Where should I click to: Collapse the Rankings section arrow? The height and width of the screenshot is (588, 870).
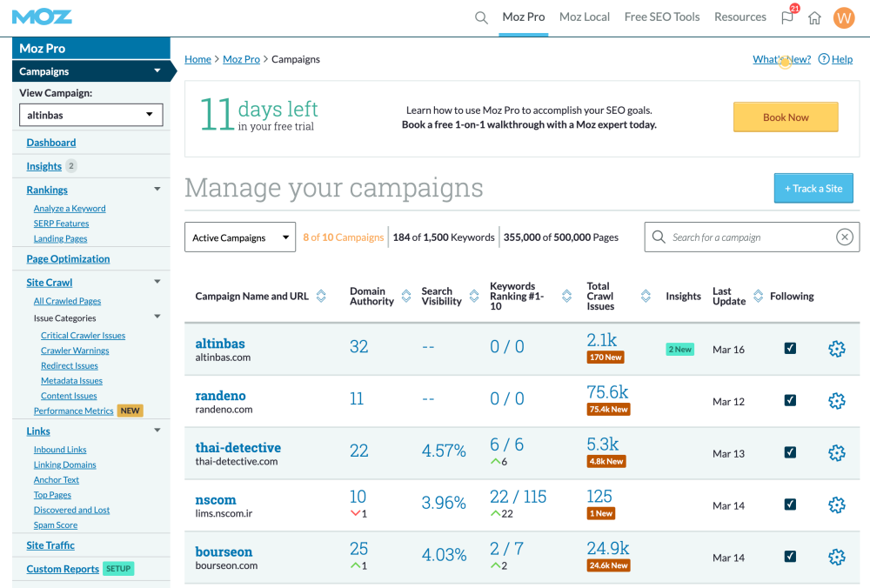[x=157, y=189]
